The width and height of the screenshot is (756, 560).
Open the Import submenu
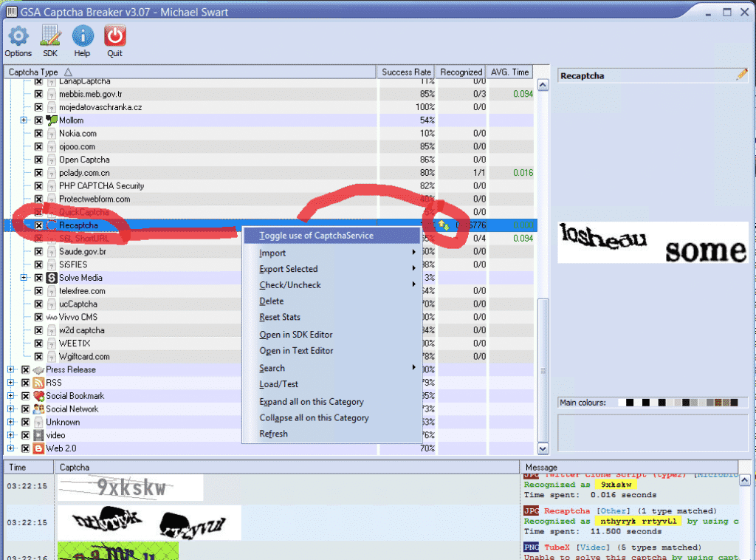(331, 253)
